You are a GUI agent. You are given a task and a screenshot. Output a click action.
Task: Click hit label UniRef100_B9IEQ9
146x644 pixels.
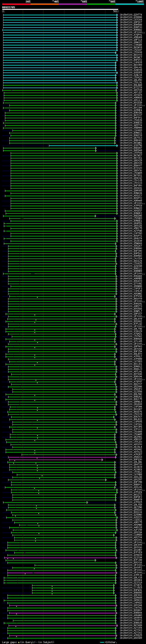131,103
